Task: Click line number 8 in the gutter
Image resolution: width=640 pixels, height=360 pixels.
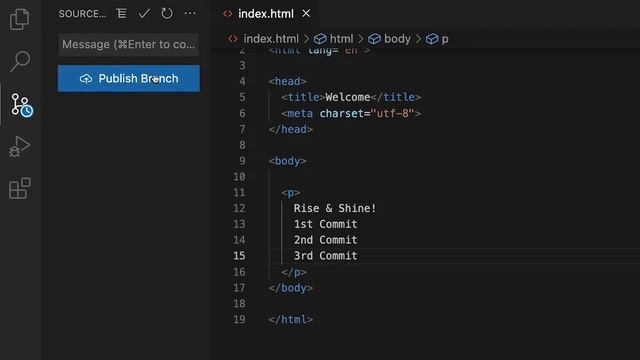Action: pos(242,145)
